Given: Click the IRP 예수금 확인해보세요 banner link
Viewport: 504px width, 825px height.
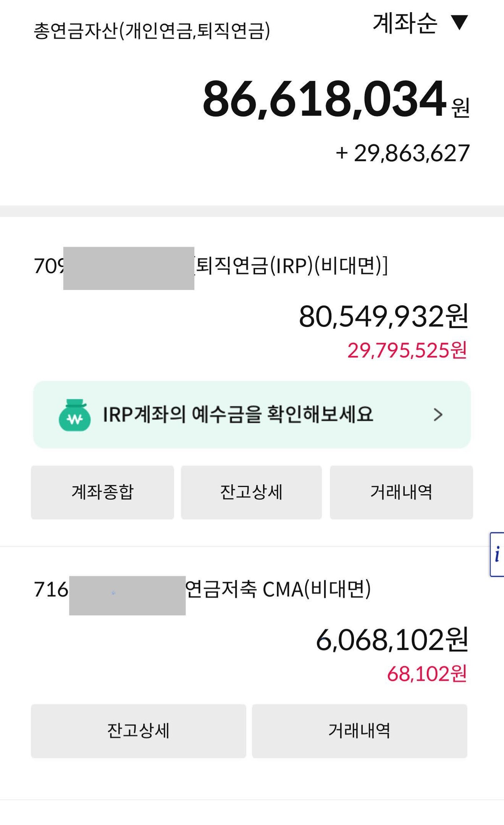Looking at the screenshot, I should tap(239, 414).
